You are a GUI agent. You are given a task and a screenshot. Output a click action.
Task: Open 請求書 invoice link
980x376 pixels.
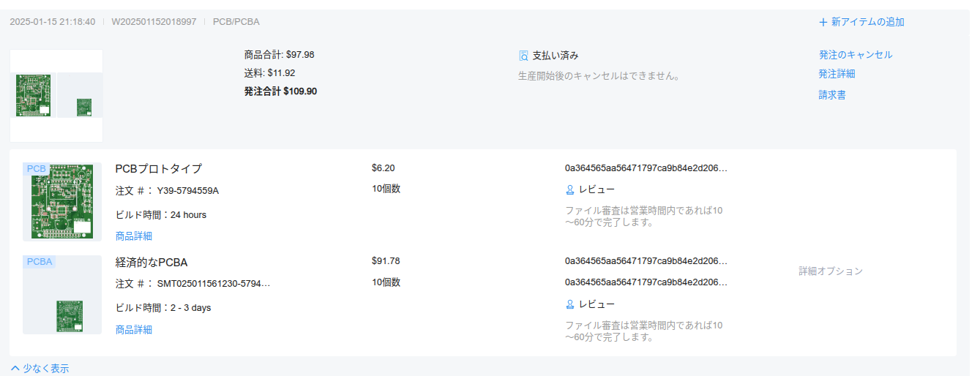[x=832, y=95]
